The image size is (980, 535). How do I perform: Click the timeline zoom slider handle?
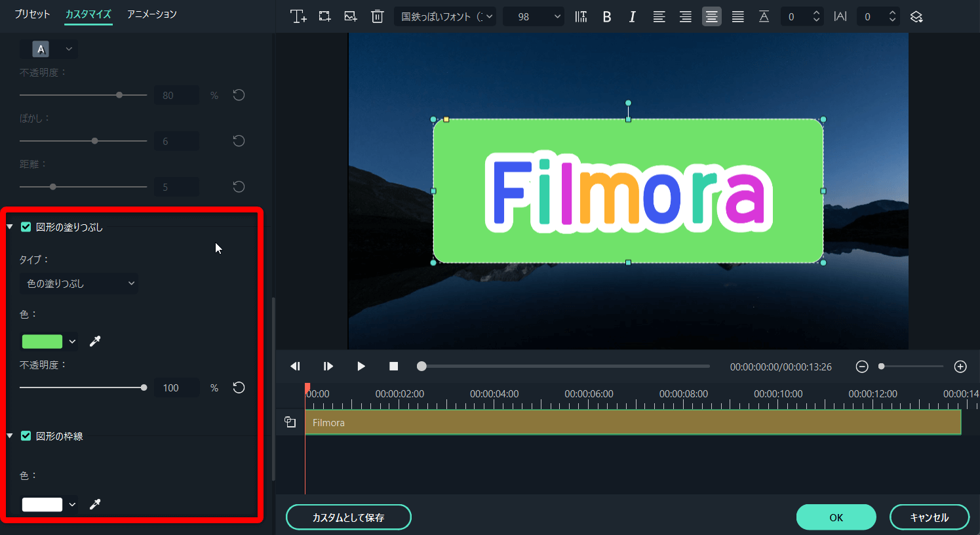tap(882, 367)
